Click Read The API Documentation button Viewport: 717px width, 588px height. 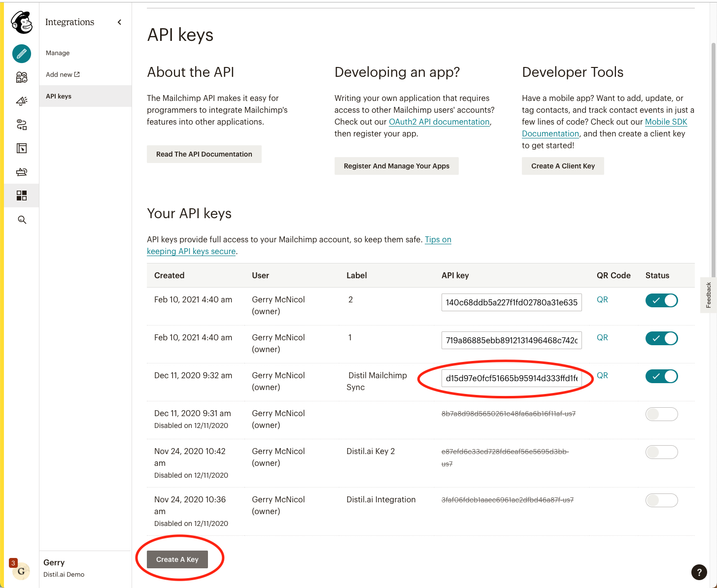click(x=204, y=154)
